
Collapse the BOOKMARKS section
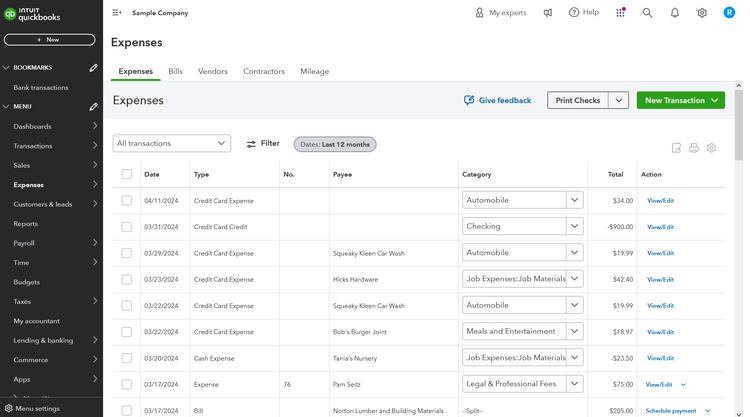[6, 67]
